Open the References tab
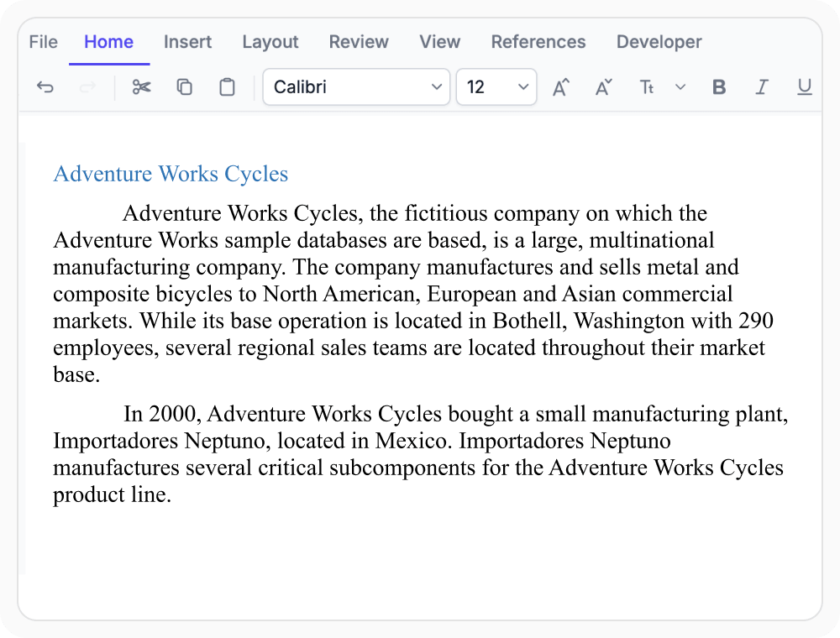This screenshot has height=638, width=840. (x=538, y=42)
